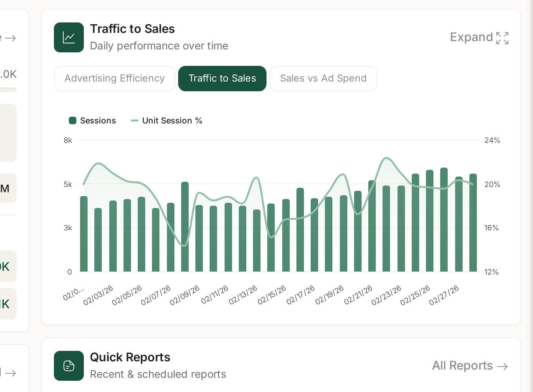Click the 02/21/26 axis date label
This screenshot has height=392, width=533.
pyautogui.click(x=358, y=295)
